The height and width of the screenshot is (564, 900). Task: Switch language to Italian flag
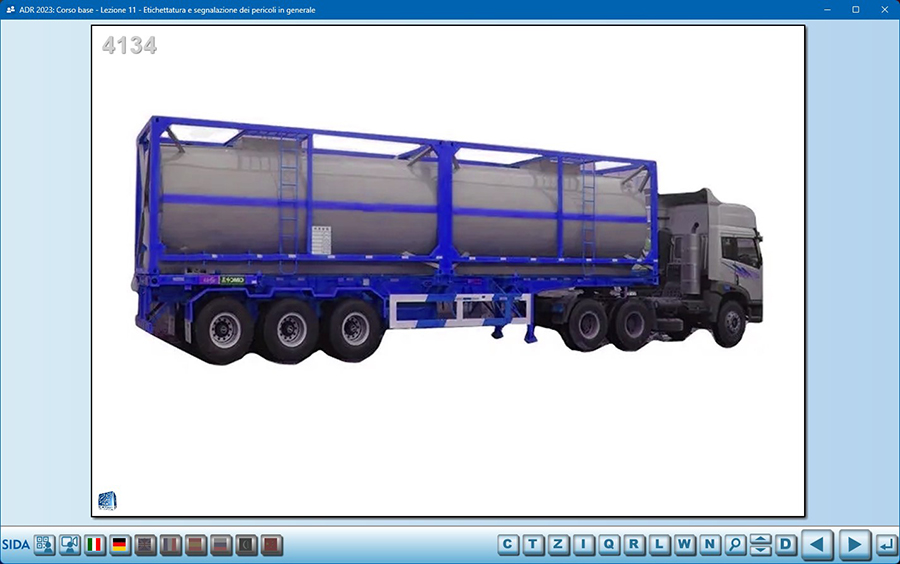tap(96, 545)
